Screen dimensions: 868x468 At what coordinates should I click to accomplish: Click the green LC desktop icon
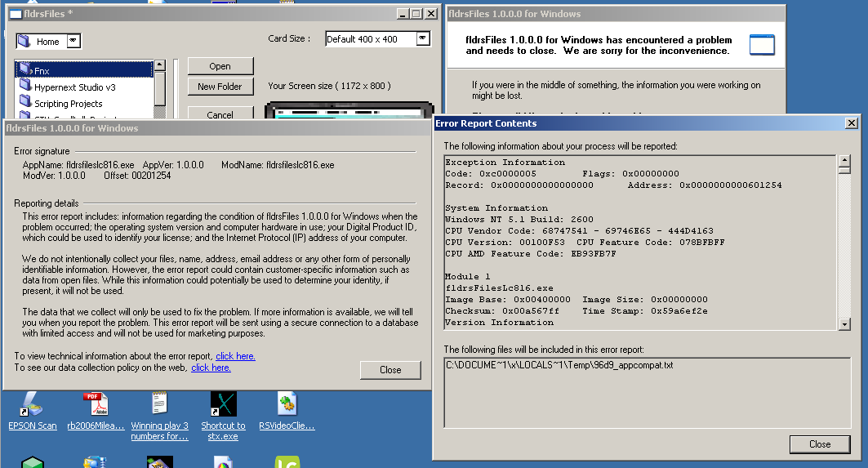287,461
